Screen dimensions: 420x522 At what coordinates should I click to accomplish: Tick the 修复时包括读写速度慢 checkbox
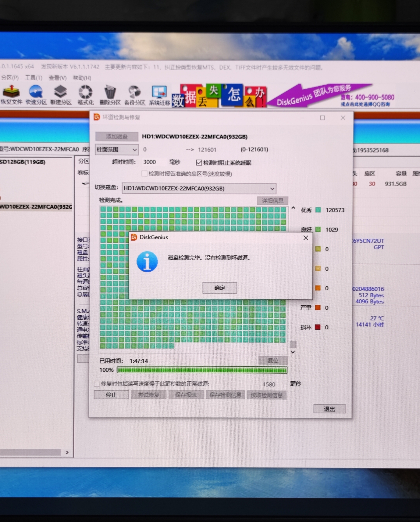97,384
